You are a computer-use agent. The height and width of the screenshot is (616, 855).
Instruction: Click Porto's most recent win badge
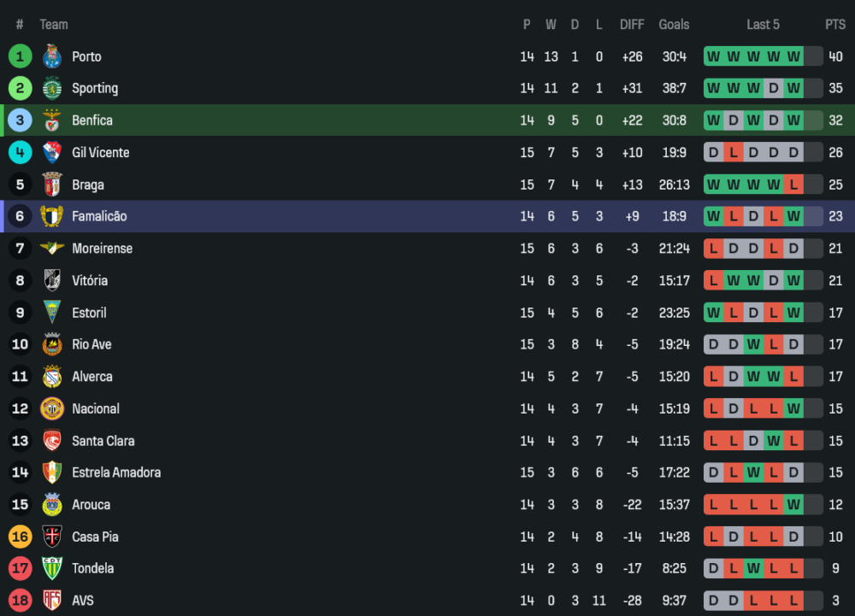[x=793, y=56]
